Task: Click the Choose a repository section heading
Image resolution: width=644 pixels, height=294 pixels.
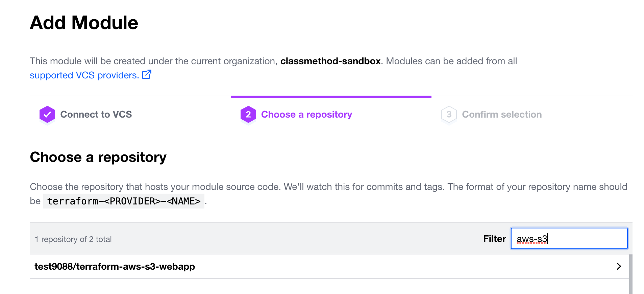Action: point(98,157)
